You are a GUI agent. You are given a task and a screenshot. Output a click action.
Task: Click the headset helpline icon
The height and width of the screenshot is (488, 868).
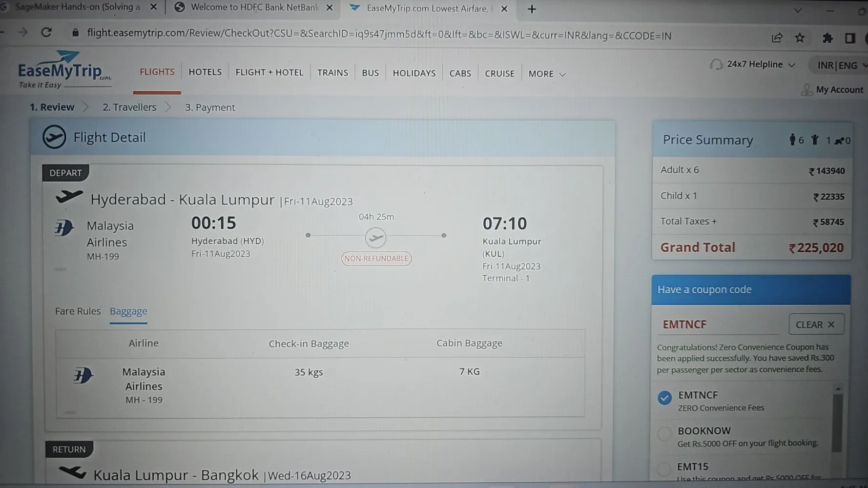point(716,64)
